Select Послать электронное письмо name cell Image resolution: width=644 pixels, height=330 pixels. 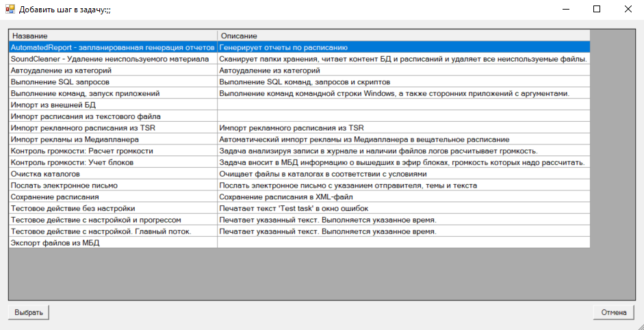pyautogui.click(x=113, y=186)
